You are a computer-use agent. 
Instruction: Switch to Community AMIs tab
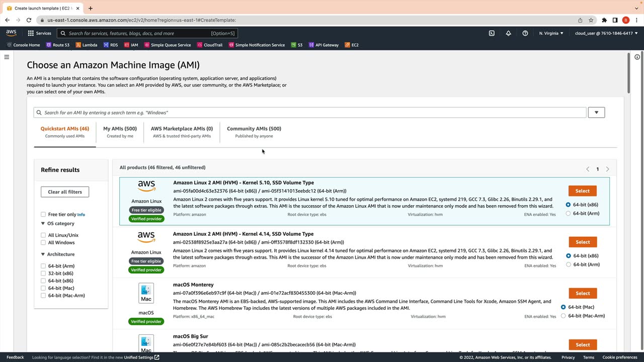point(254,132)
